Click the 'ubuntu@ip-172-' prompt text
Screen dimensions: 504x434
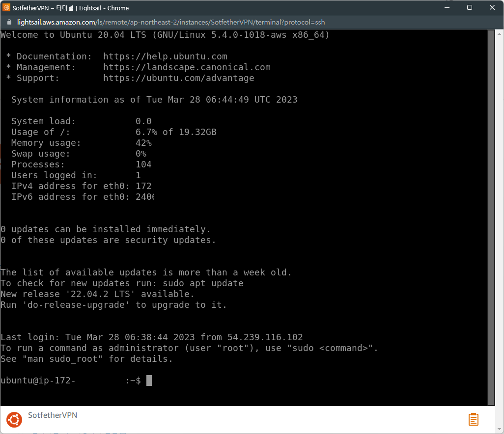tap(38, 380)
